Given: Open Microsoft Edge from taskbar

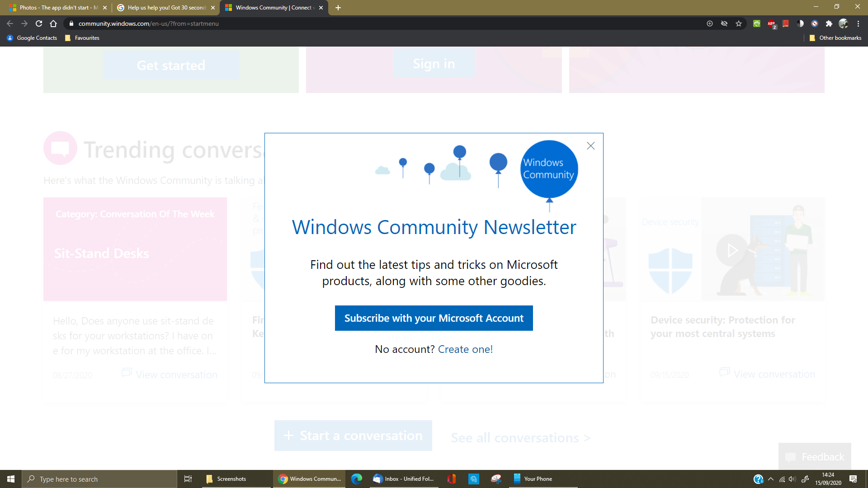Looking at the screenshot, I should (357, 479).
